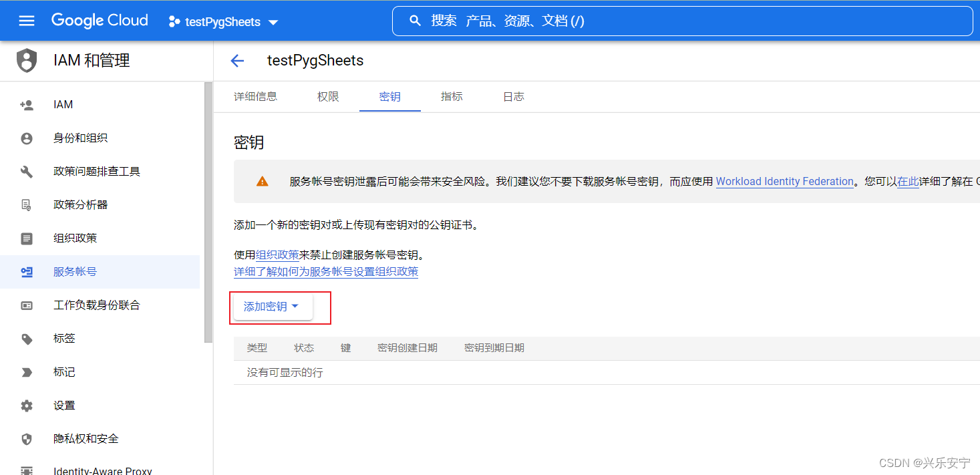Open 工作负载身份联合 in the sidebar
Image resolution: width=980 pixels, height=475 pixels.
[100, 305]
